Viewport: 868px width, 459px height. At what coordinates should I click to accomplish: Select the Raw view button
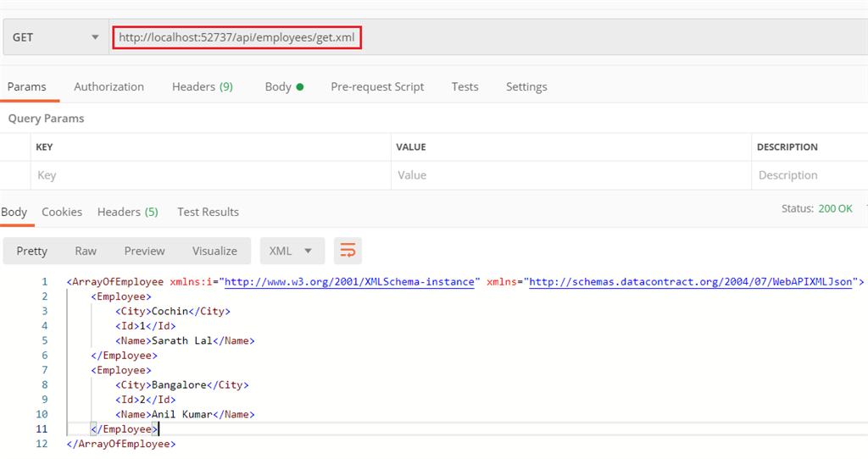(x=86, y=251)
